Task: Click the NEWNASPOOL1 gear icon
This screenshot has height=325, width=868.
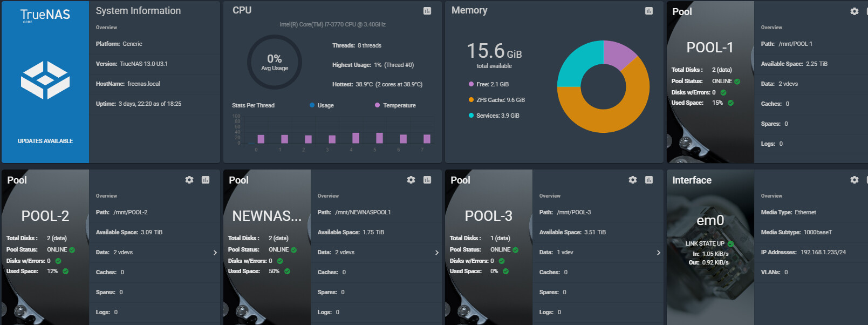Action: [x=411, y=180]
